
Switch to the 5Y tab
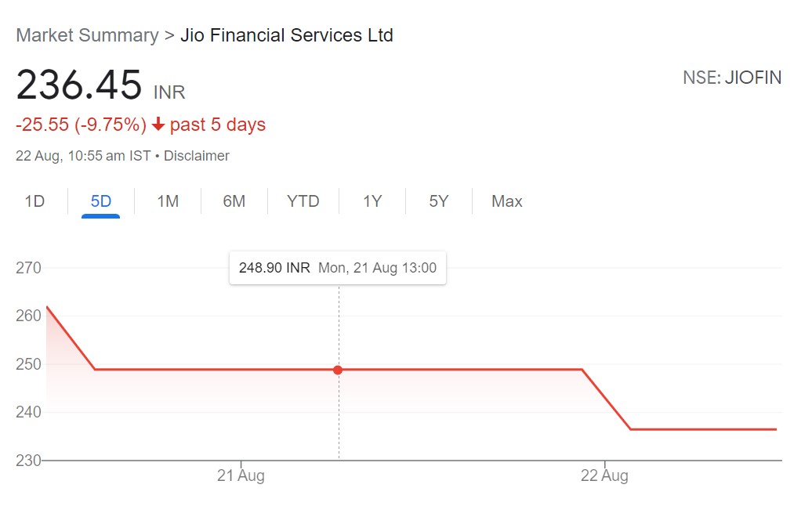click(438, 201)
